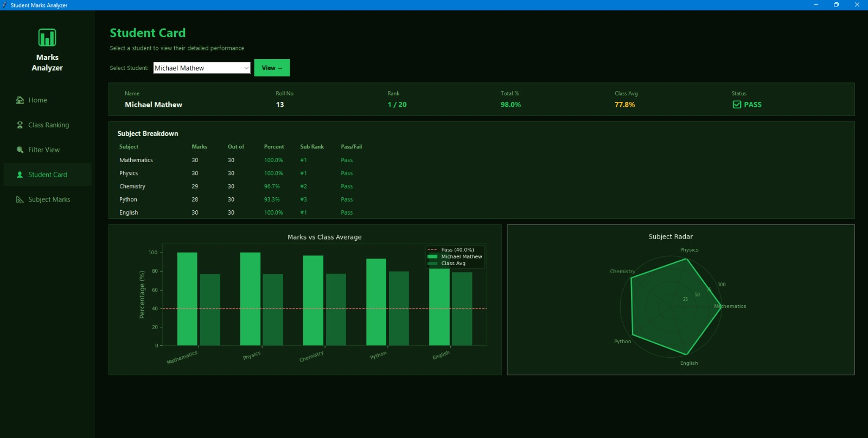Close the Student Marks Analyzer window
The height and width of the screenshot is (438, 868).
(x=857, y=5)
